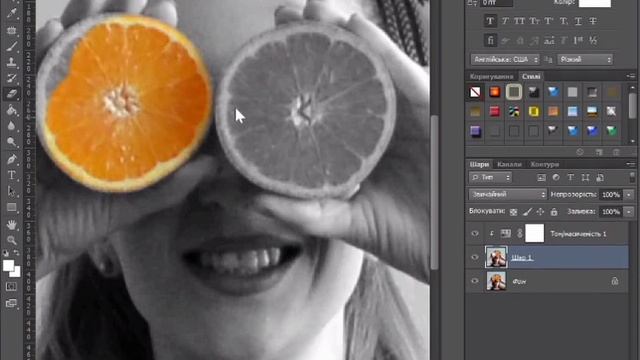Image resolution: width=640 pixels, height=360 pixels.
Task: Change the screen mode
Action: tap(11, 303)
